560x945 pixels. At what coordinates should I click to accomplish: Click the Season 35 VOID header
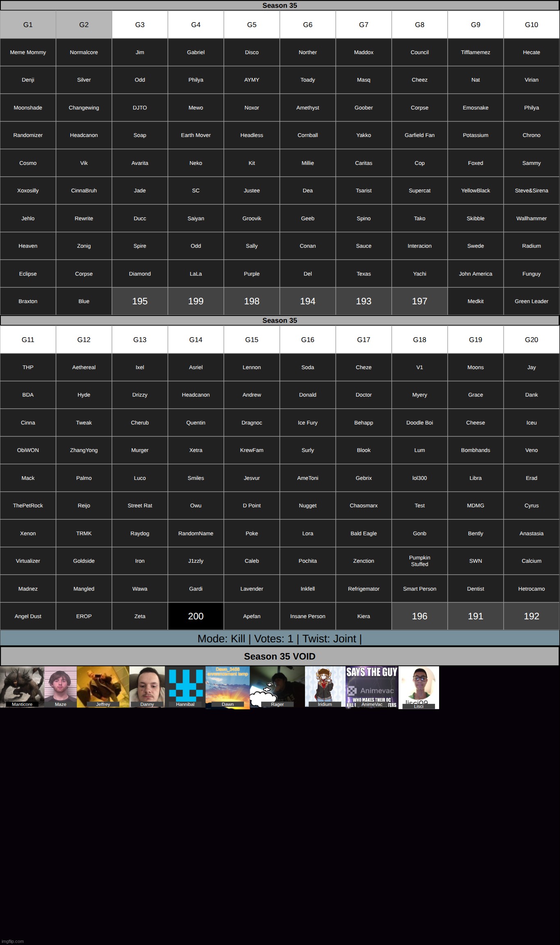pos(280,656)
